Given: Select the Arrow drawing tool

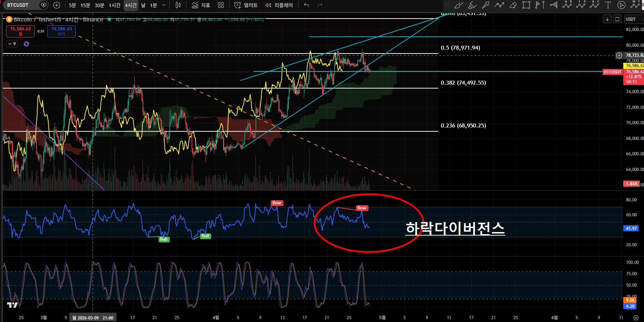Looking at the screenshot, I should (486, 5).
